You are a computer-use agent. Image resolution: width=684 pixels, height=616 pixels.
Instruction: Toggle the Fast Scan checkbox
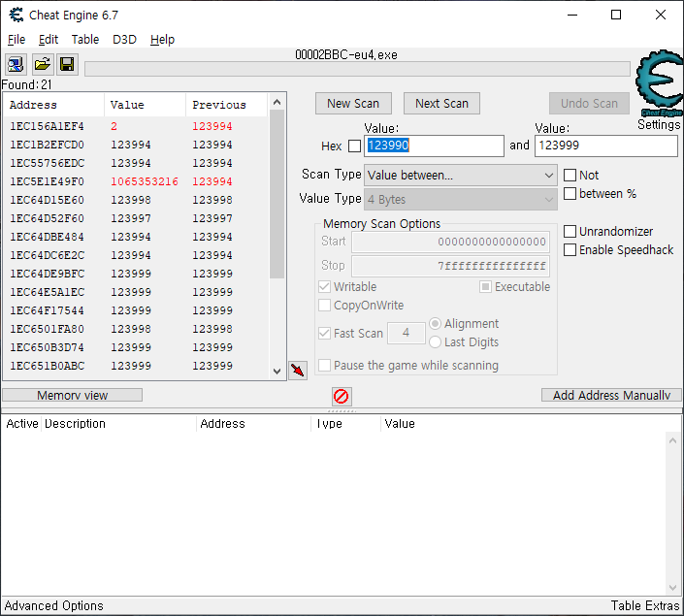324,334
